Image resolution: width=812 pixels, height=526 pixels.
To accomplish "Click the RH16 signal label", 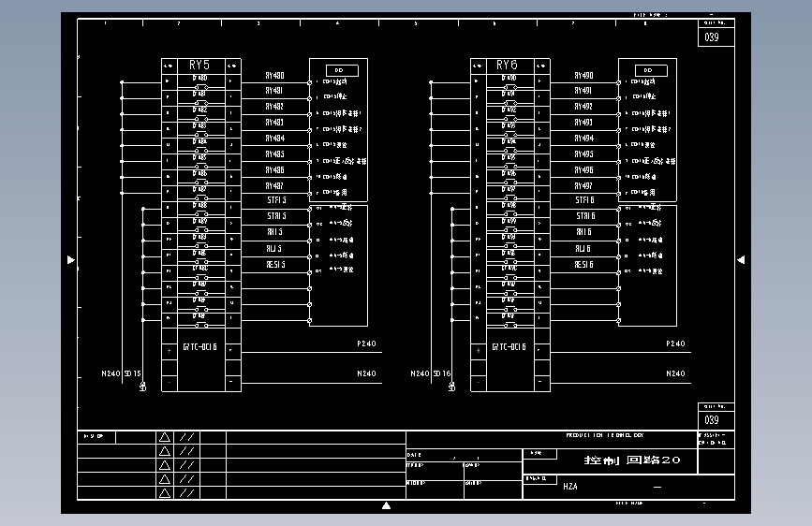I will [x=583, y=232].
